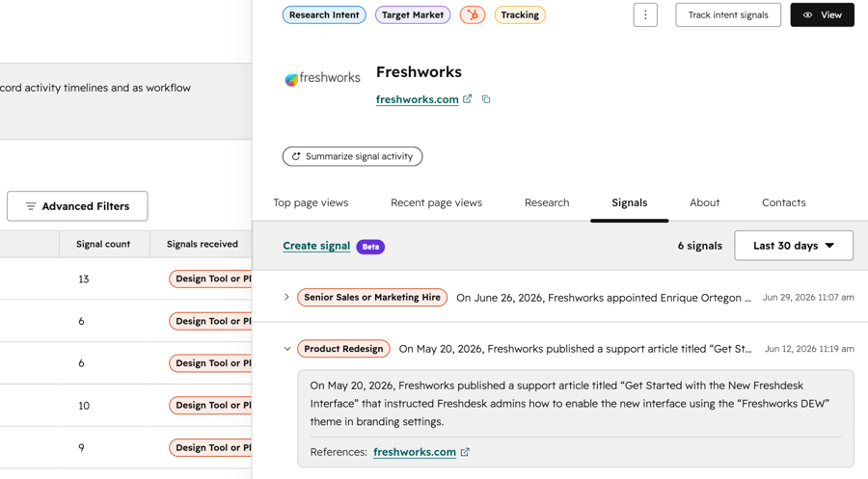Click the Jun 12, 2026 11:19 am timestamp

coord(809,349)
